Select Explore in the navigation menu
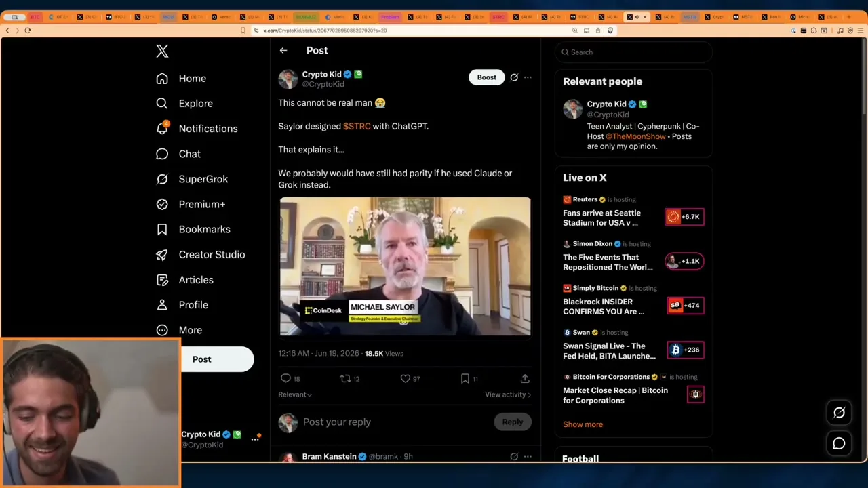868x488 pixels. point(196,104)
